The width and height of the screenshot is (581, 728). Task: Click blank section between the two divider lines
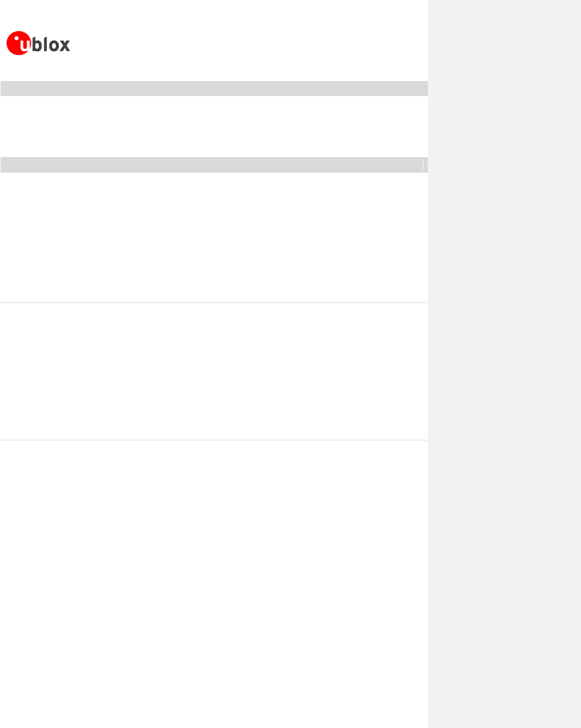[x=214, y=371]
